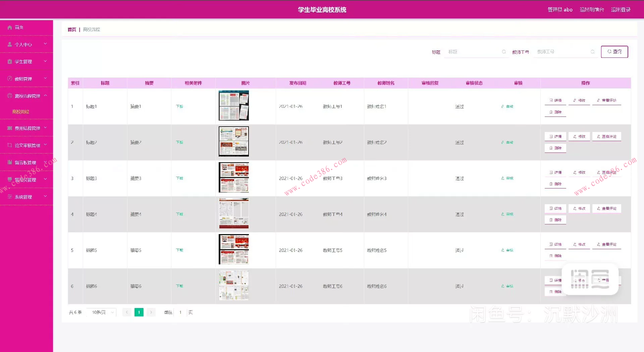Click the magnifier icon in 标题 field
Image resolution: width=644 pixels, height=352 pixels.
(x=504, y=52)
